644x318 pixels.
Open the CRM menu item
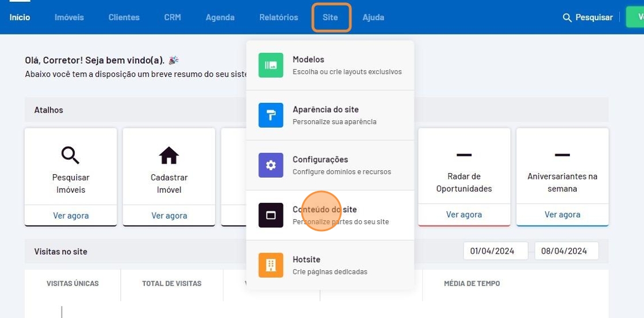[172, 17]
